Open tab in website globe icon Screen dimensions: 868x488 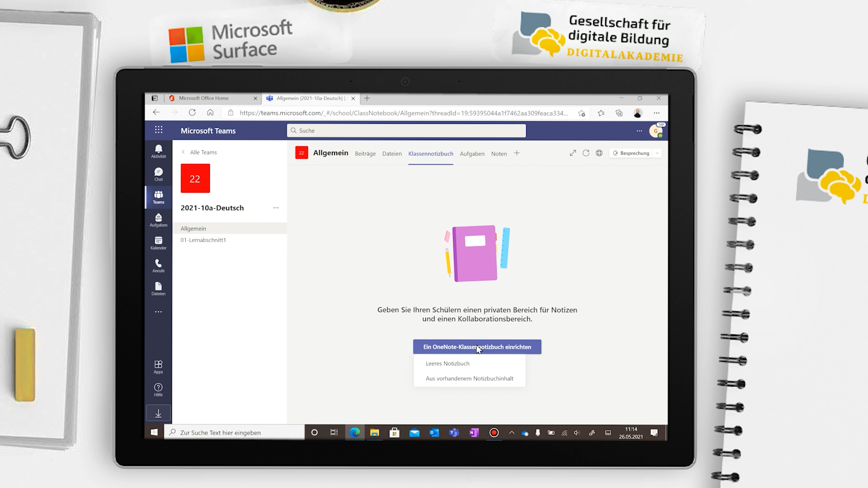point(599,153)
